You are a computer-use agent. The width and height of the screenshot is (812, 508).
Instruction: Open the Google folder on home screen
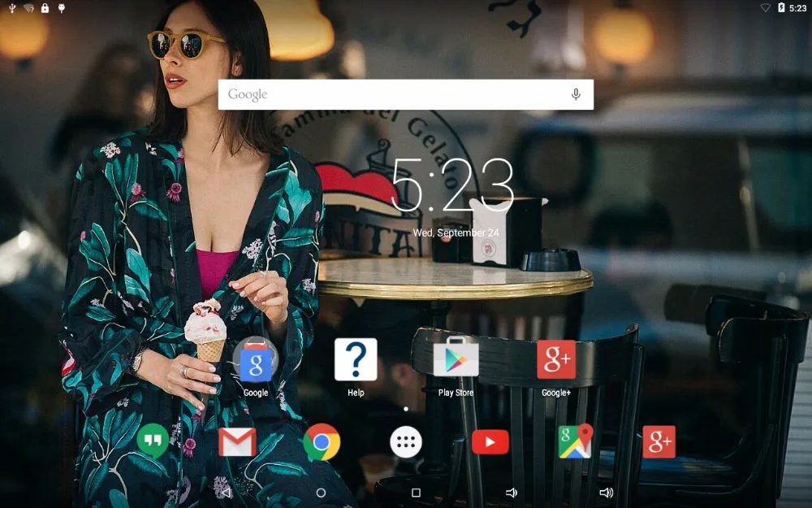255,360
